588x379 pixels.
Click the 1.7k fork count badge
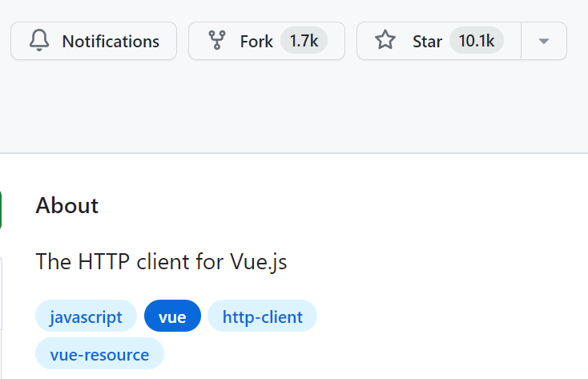point(304,41)
